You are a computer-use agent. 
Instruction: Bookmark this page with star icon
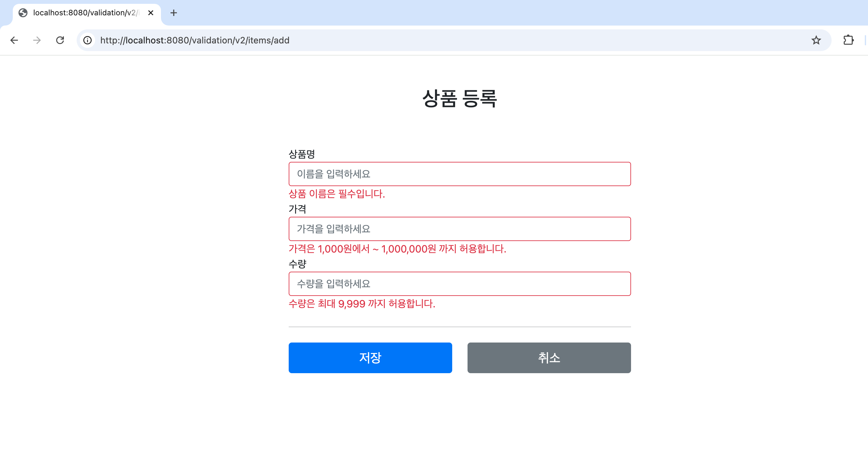tap(816, 41)
